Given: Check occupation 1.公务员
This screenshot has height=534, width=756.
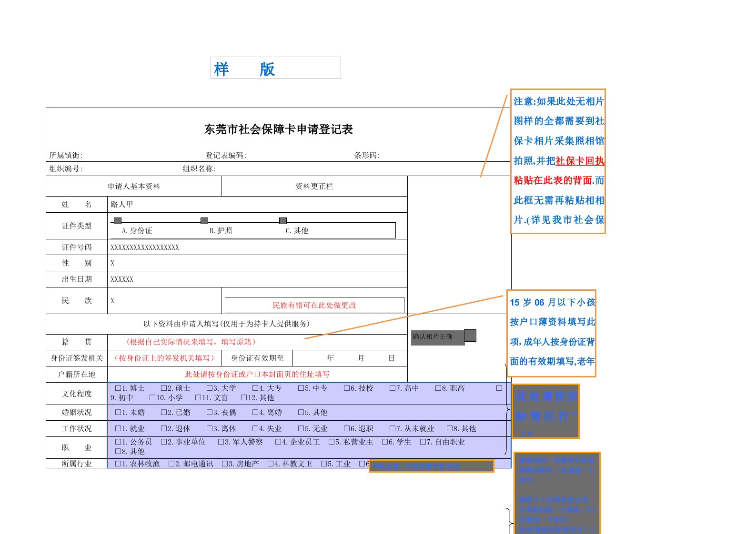Looking at the screenshot, I should pyautogui.click(x=118, y=442).
